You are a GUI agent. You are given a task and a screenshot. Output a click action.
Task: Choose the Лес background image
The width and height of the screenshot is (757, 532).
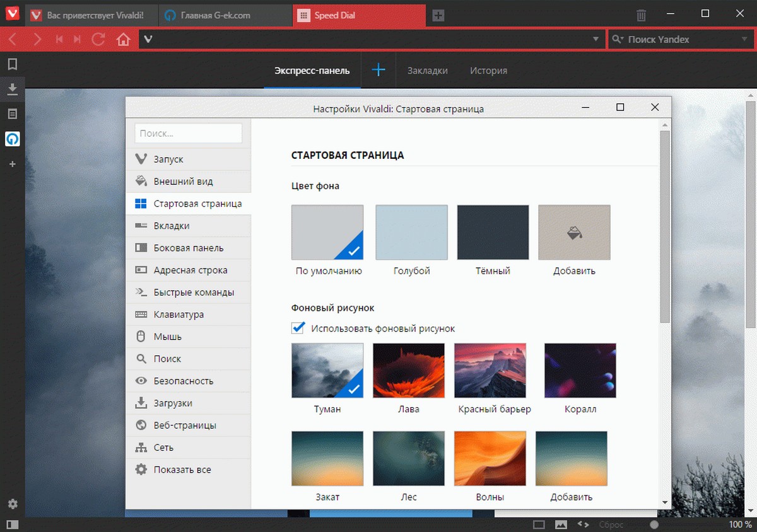tap(409, 458)
